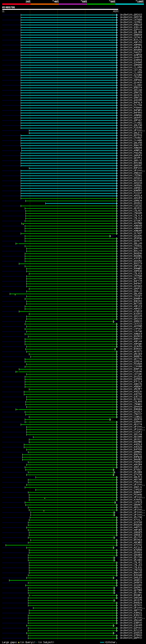The height and width of the screenshot is (644, 146).
Task: Click the UniRef100_P53446 label
Action: 131,495
